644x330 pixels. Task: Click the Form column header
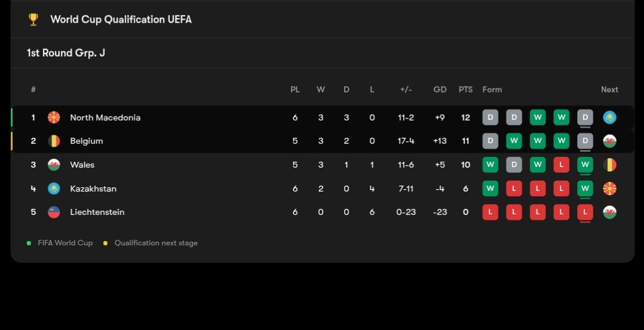coord(492,90)
